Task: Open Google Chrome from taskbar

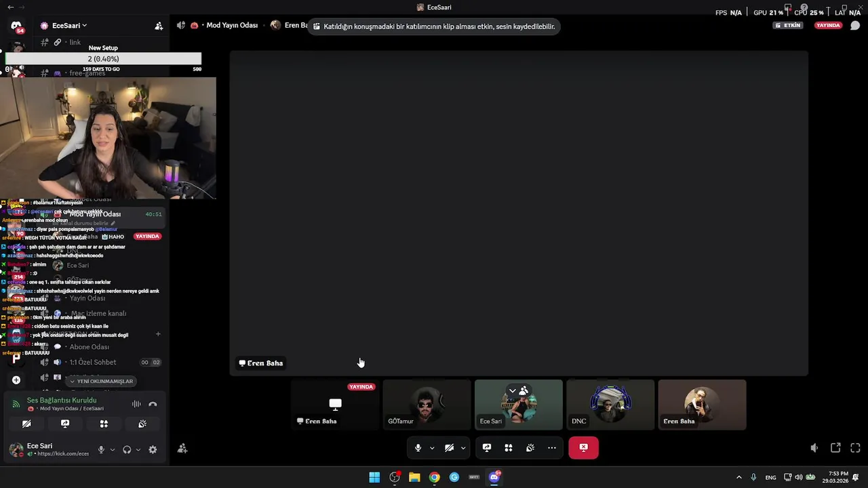Action: click(434, 477)
